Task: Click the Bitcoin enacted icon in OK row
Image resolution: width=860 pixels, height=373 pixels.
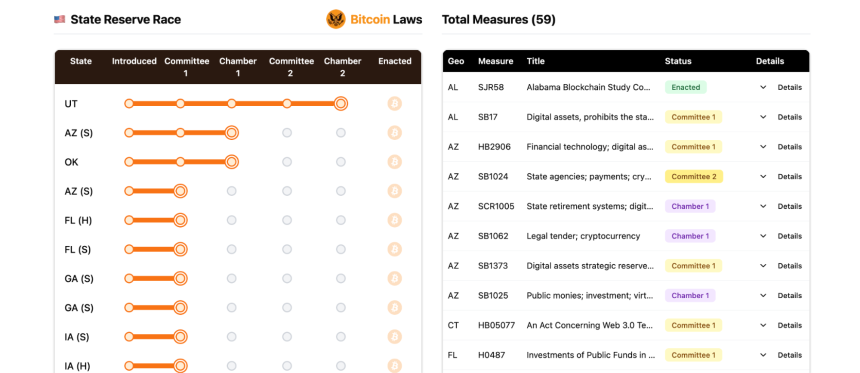Action: point(395,162)
